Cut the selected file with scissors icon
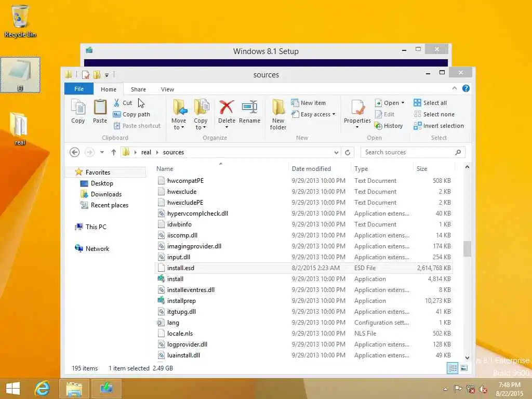This screenshot has width=532, height=399. coord(123,103)
